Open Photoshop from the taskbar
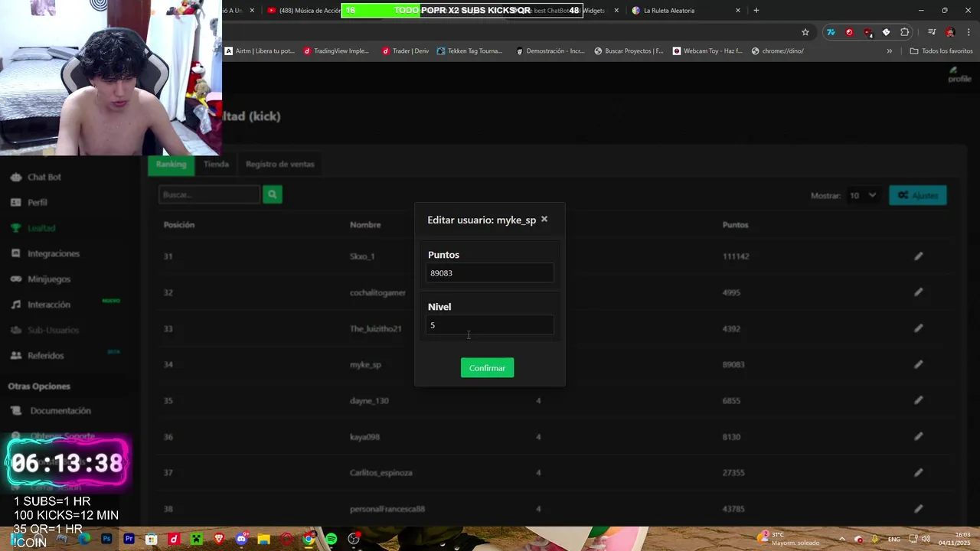The height and width of the screenshot is (551, 980). click(x=106, y=540)
